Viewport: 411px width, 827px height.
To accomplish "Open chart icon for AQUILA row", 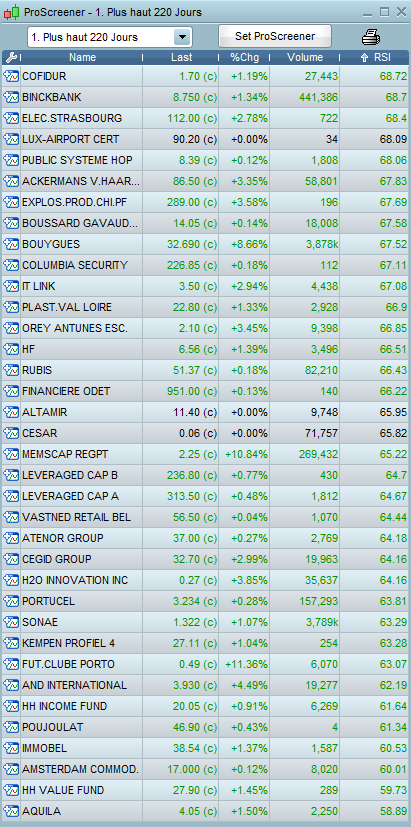I will pyautogui.click(x=11, y=811).
